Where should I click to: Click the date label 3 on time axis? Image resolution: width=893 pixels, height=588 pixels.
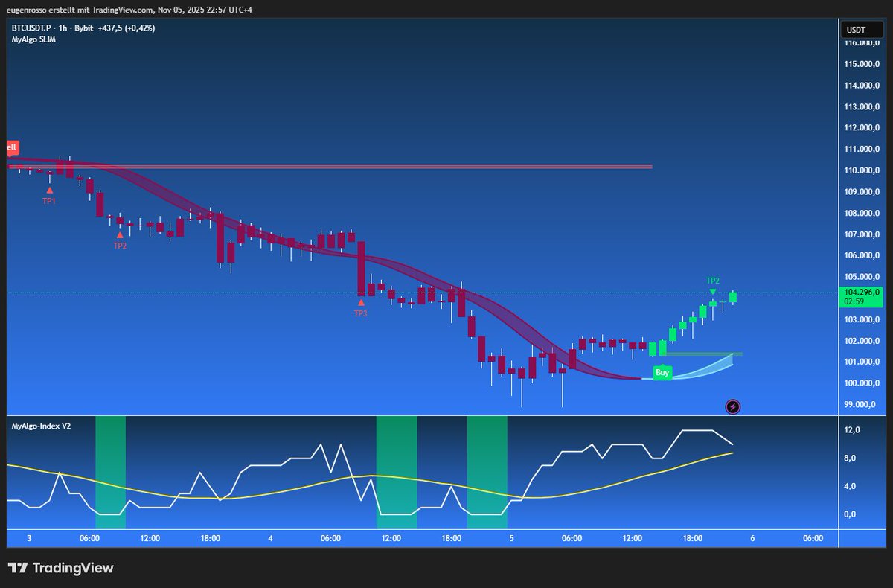pyautogui.click(x=29, y=538)
